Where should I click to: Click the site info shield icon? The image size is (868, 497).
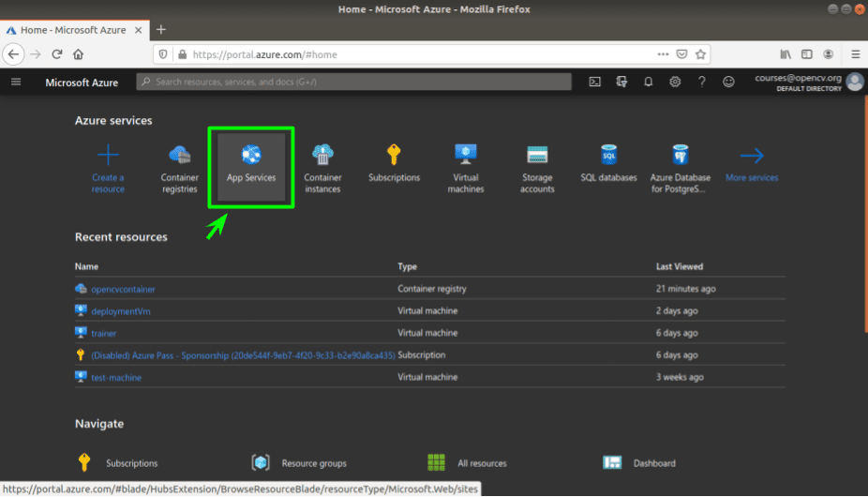click(163, 54)
